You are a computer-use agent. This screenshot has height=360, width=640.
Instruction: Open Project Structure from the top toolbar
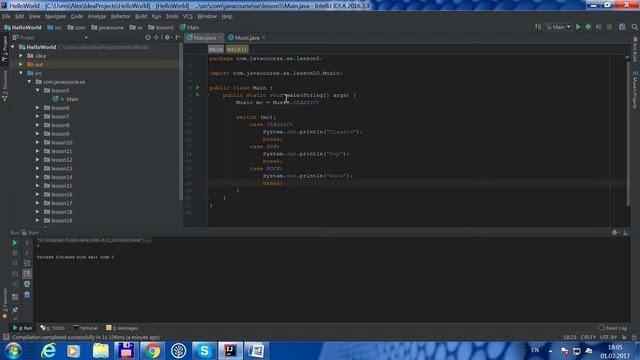click(622, 27)
